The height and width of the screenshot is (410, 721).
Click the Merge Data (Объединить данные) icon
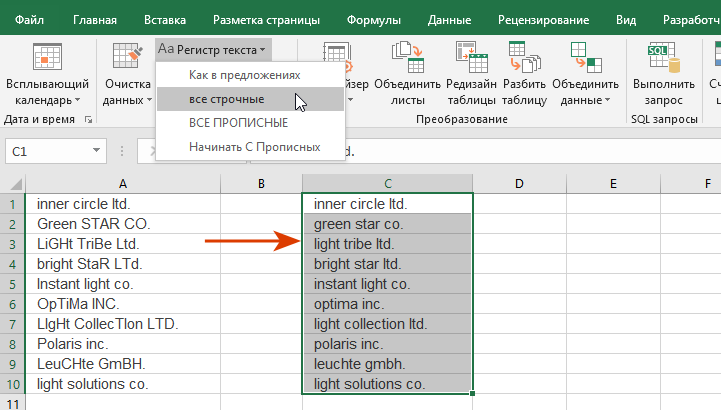586,57
